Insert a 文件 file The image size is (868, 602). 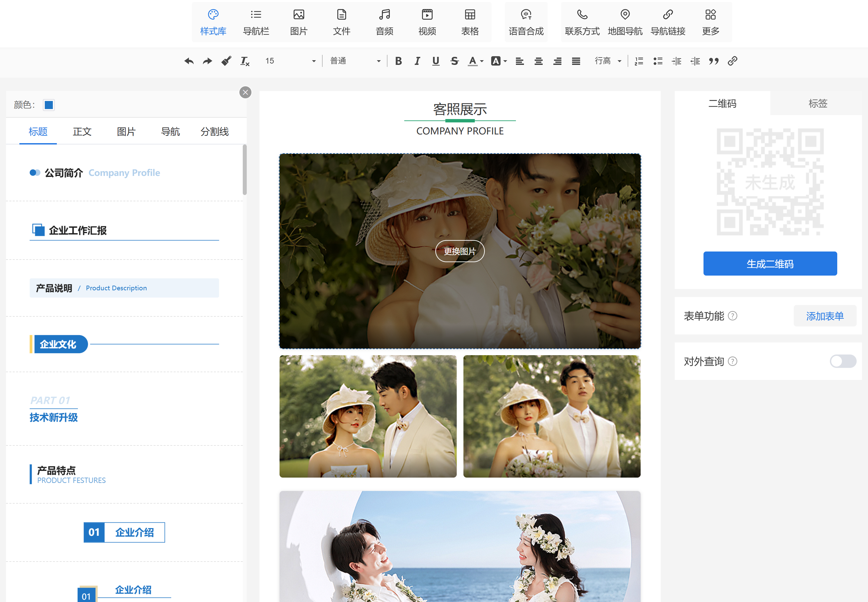pos(342,22)
